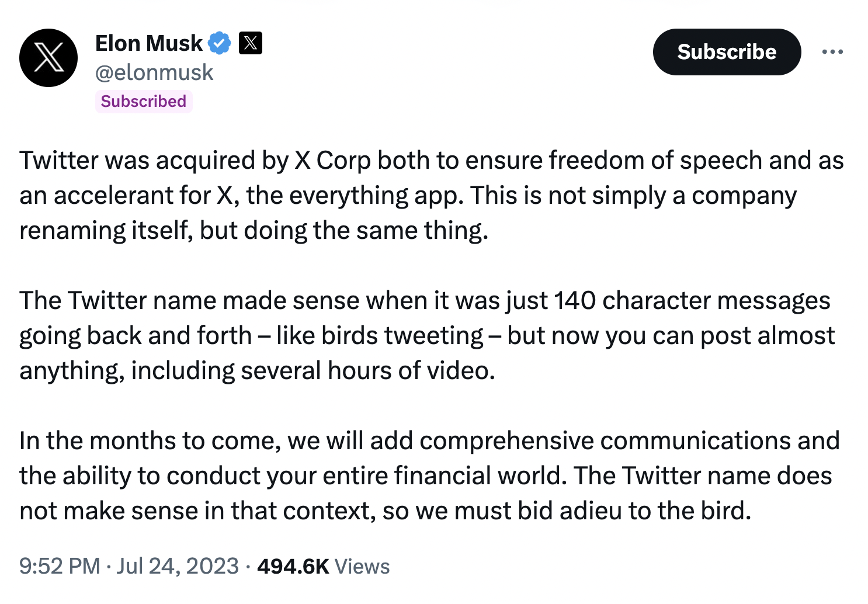
Task: Click the 494.6K view count number
Action: 293,566
